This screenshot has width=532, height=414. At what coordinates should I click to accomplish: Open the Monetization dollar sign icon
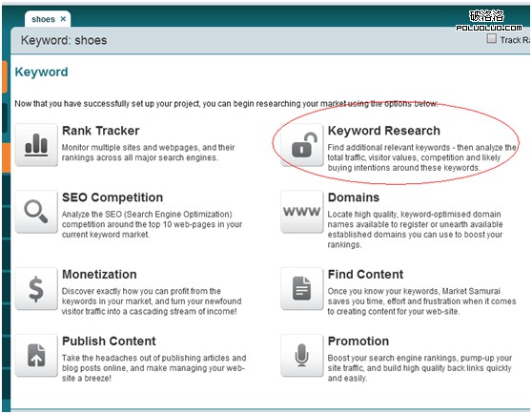pyautogui.click(x=36, y=289)
